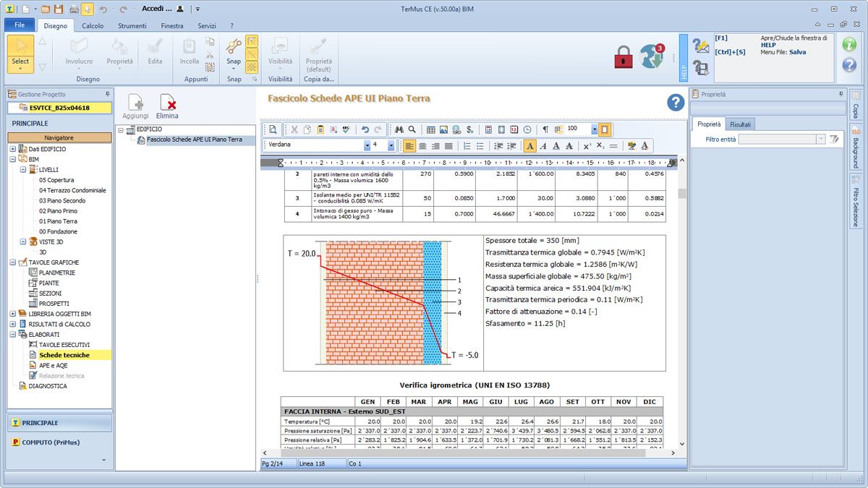
Task: Click the red padlock icon
Action: click(624, 56)
